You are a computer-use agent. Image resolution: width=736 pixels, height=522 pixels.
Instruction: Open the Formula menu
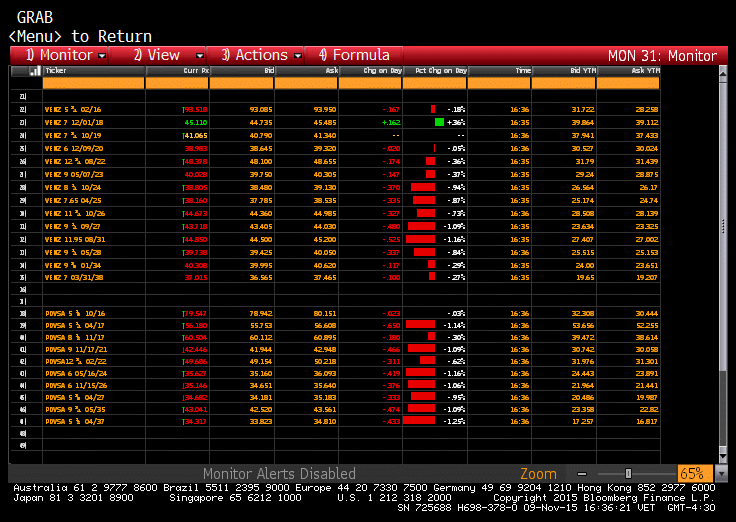pyautogui.click(x=354, y=55)
